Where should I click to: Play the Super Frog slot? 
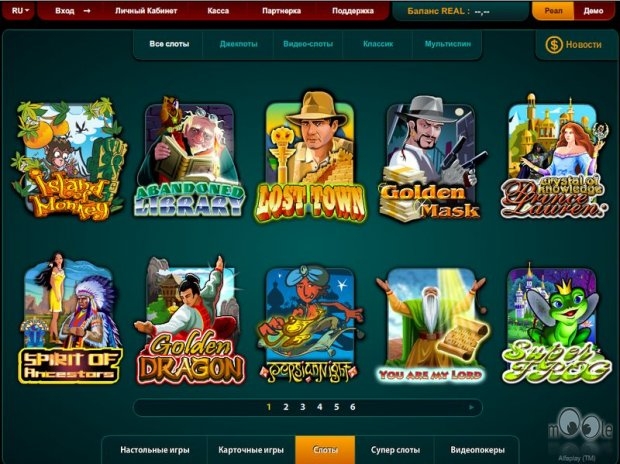556,324
